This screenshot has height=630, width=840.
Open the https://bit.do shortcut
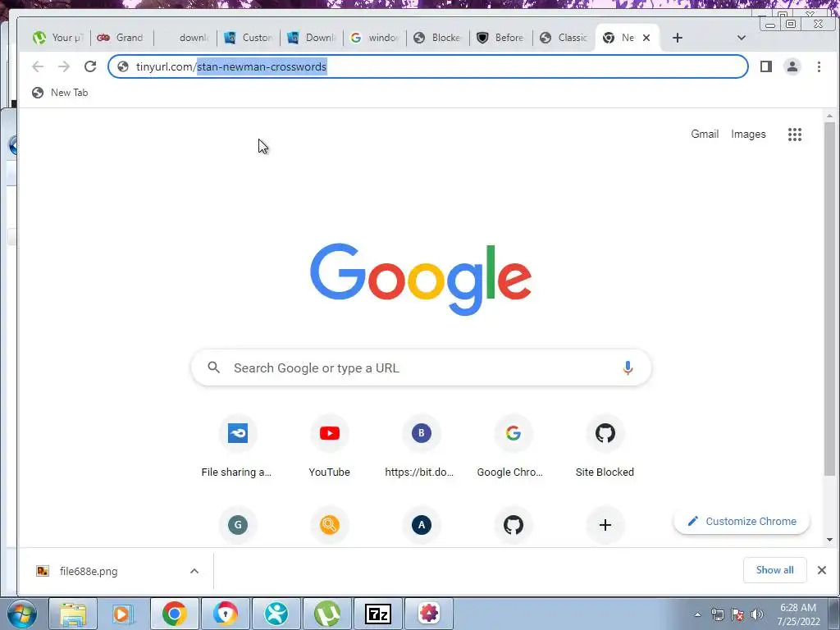421,447
